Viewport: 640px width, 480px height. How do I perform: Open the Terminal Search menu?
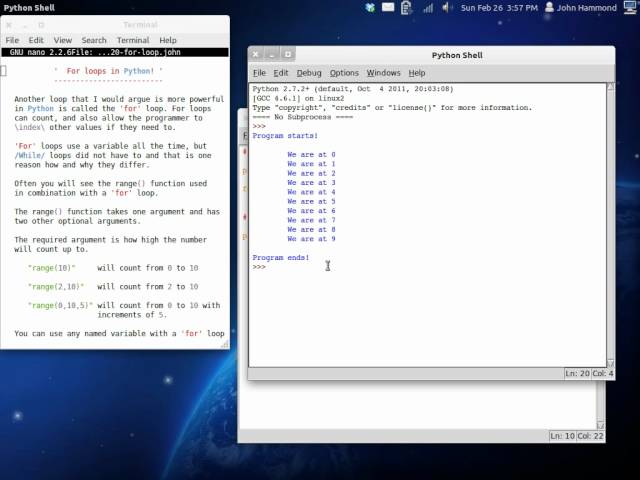point(94,40)
